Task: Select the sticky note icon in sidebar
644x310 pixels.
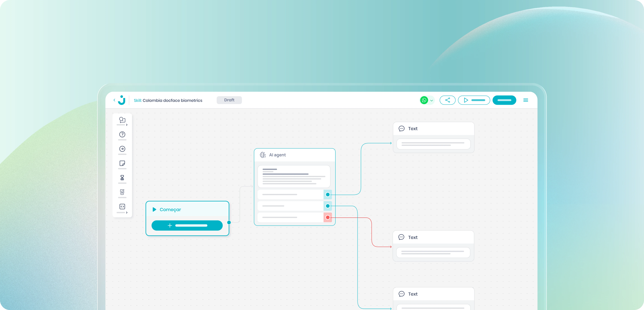Action: [122, 163]
